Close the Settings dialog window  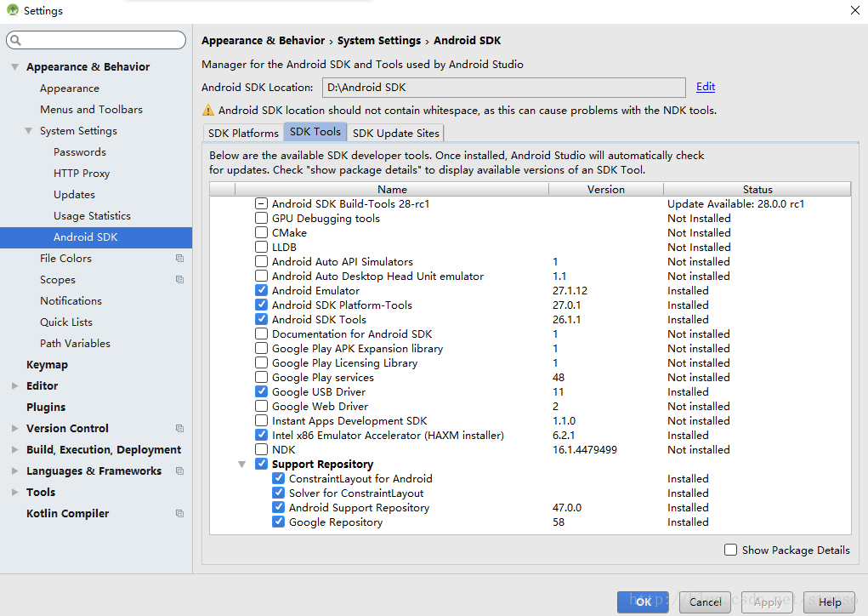[854, 10]
